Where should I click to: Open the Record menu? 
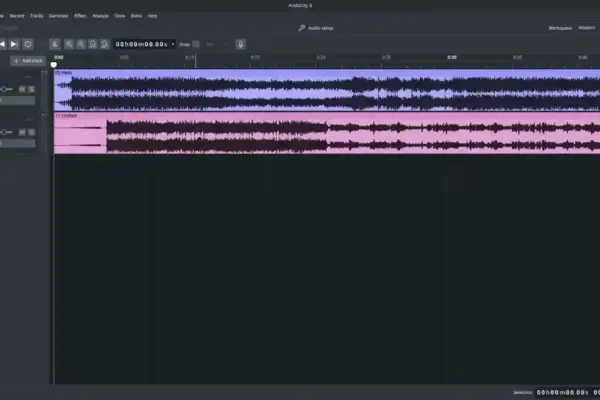pos(17,16)
